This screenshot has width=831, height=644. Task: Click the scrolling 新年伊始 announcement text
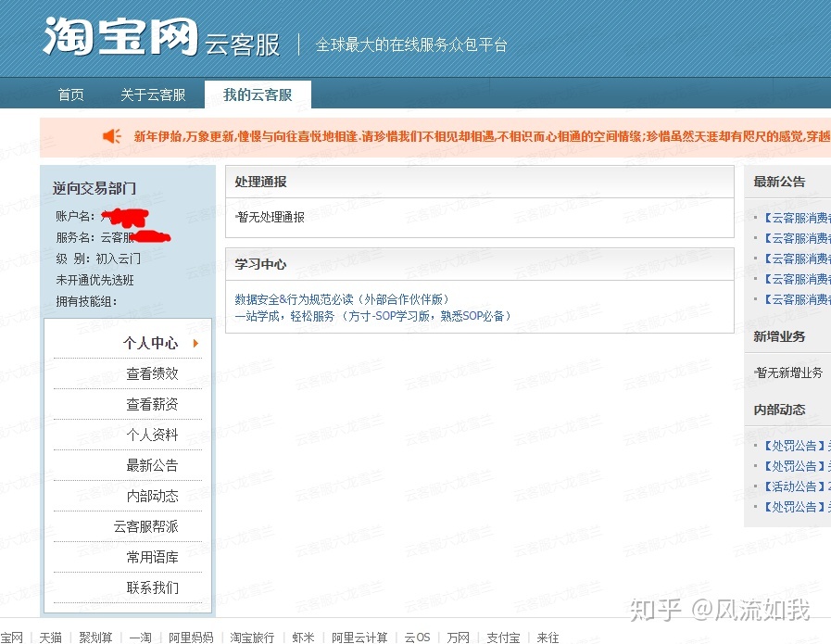[x=482, y=137]
